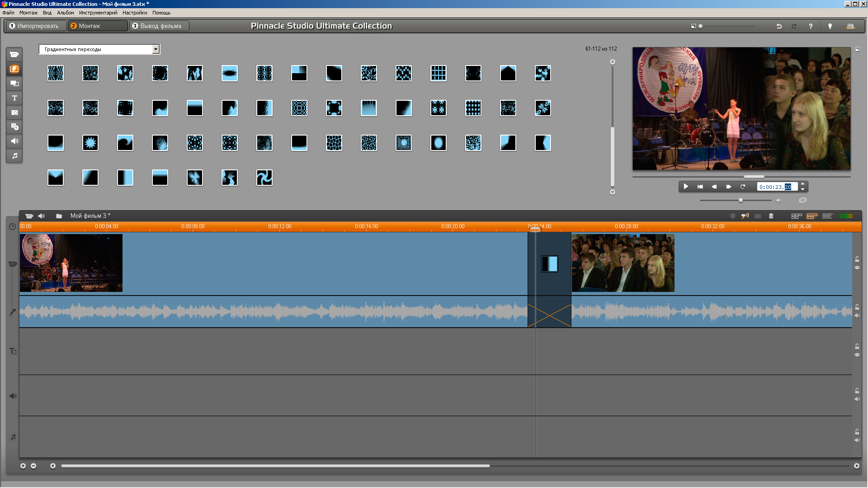
Task: Open the Инструментарий menu
Action: 98,13
